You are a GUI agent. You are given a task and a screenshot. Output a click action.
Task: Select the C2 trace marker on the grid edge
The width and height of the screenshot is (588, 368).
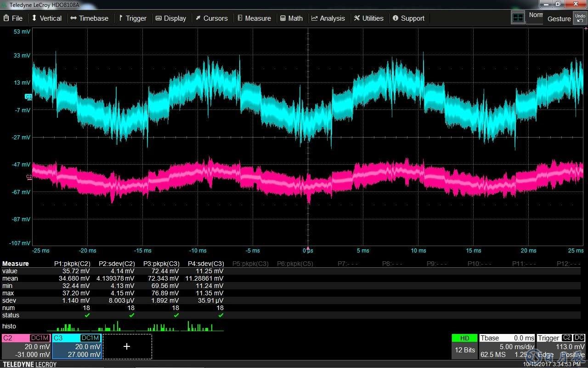click(29, 177)
